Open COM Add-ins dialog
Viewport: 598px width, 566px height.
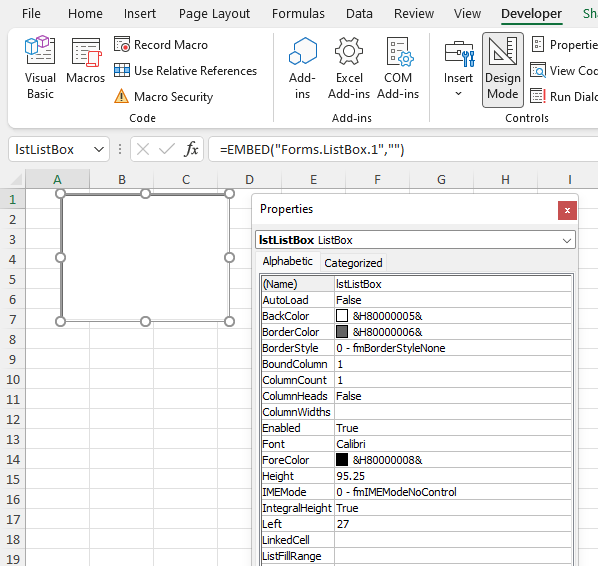398,68
